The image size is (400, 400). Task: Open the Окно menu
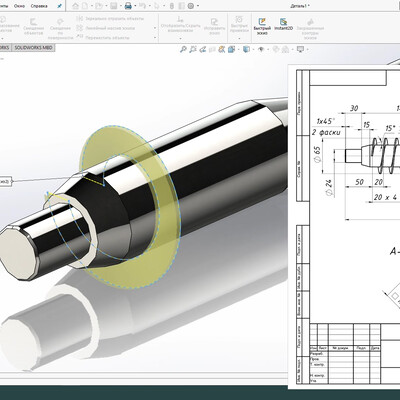tap(19, 6)
